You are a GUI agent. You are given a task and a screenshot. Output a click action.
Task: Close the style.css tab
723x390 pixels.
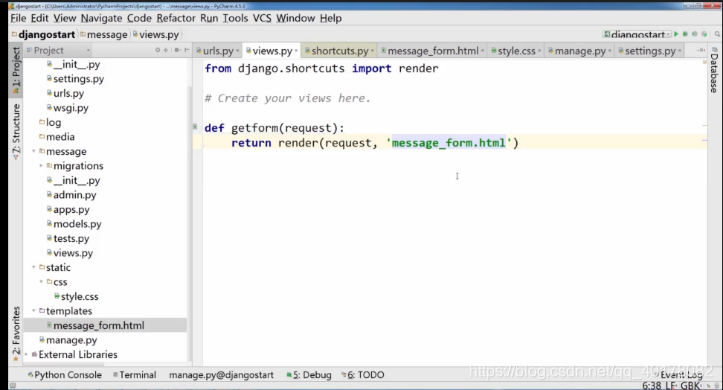click(539, 51)
